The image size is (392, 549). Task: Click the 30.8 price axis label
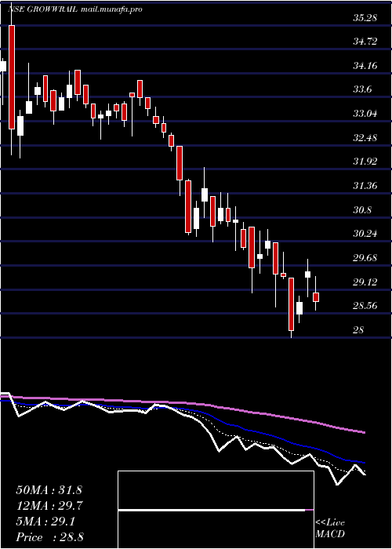coord(362,209)
